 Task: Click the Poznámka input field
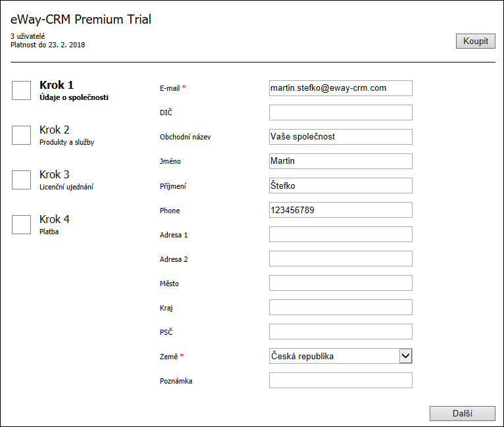coord(341,380)
